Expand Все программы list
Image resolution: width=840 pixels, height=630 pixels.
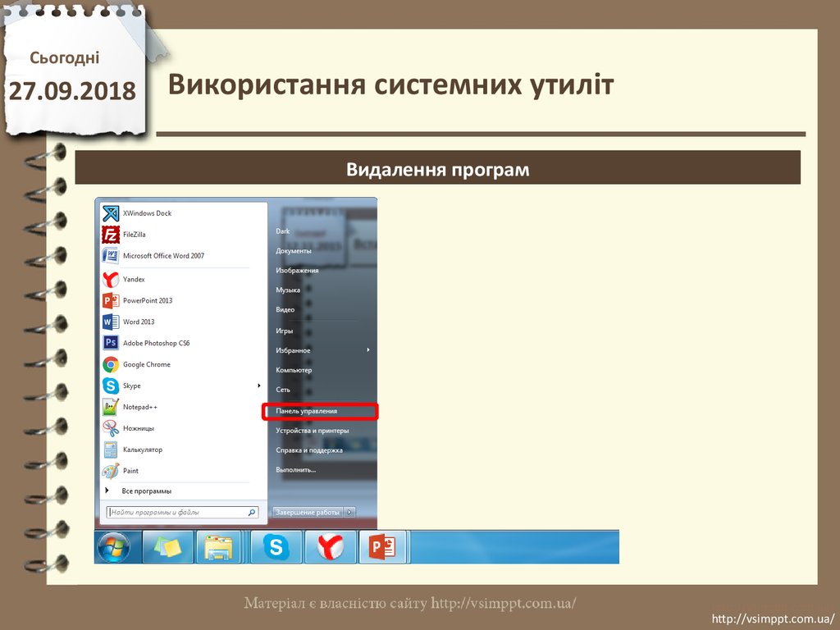pos(146,491)
